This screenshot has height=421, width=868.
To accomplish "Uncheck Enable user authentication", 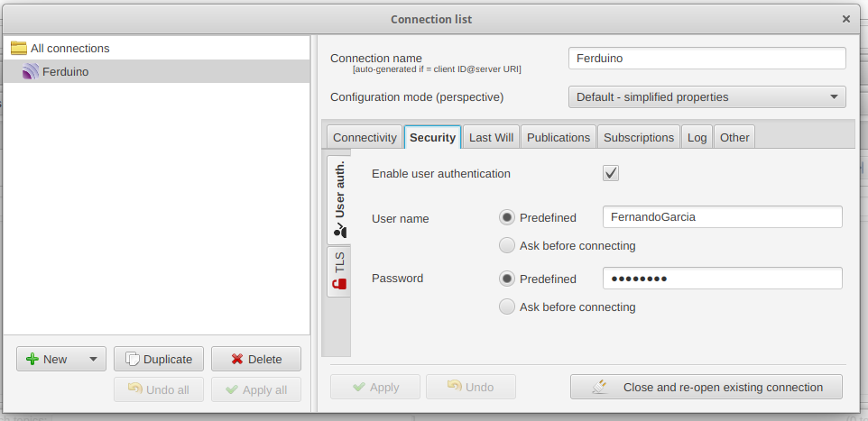I will (611, 173).
